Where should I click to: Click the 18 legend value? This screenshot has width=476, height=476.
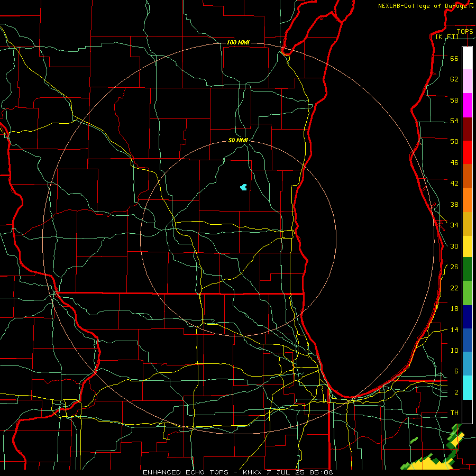(454, 309)
